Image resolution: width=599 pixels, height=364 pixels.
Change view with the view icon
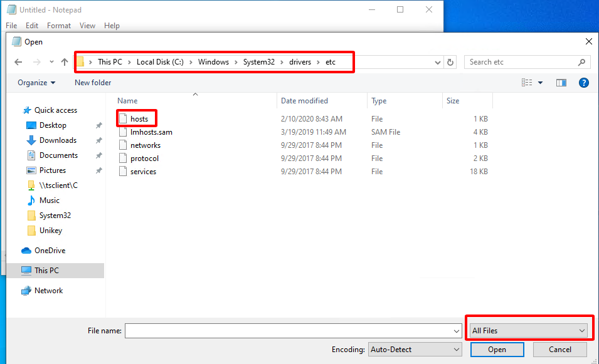[x=527, y=83]
